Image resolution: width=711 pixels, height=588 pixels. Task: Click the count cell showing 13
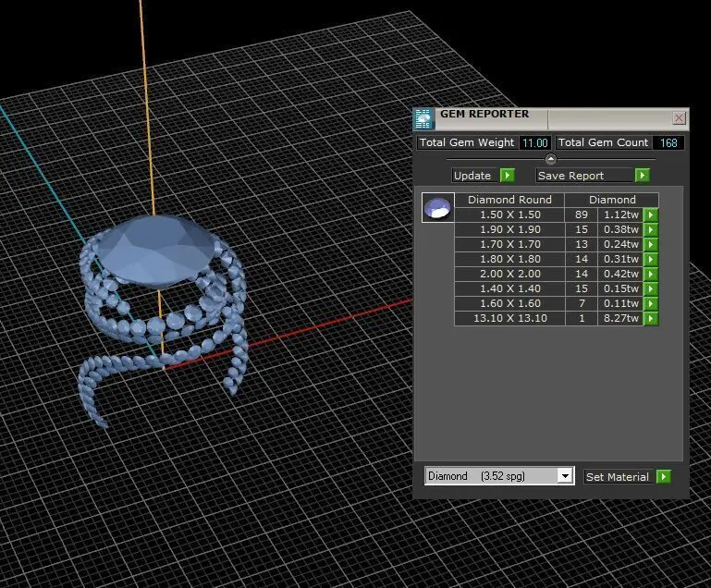(x=582, y=244)
